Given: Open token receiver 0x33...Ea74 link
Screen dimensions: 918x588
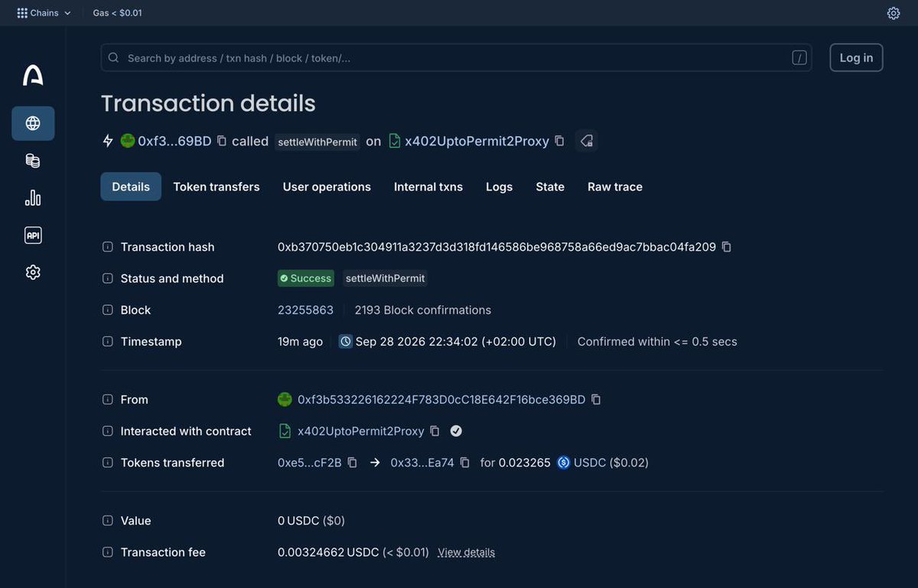Looking at the screenshot, I should (422, 463).
